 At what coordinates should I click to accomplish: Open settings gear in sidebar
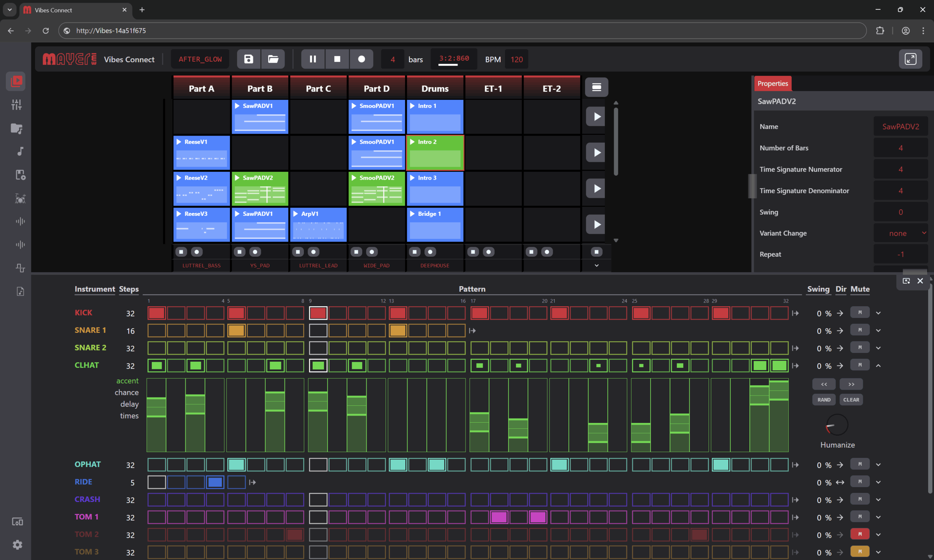(x=18, y=545)
